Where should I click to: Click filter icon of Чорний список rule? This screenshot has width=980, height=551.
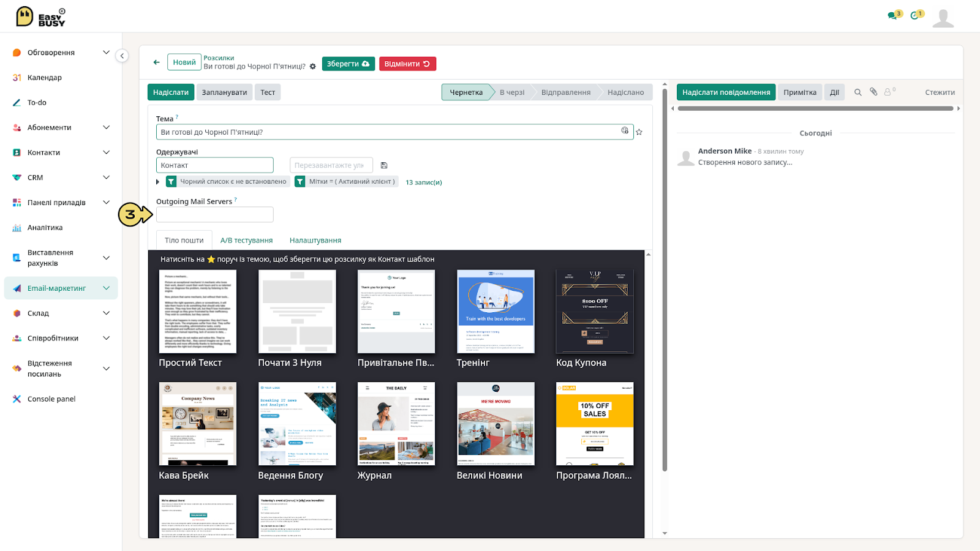171,182
